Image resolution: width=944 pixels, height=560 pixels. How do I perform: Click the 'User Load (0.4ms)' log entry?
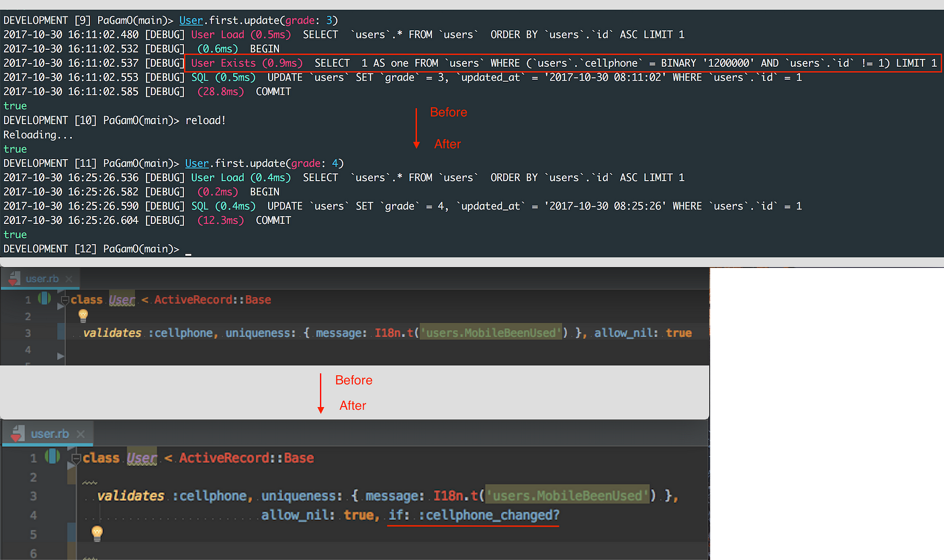(x=241, y=178)
